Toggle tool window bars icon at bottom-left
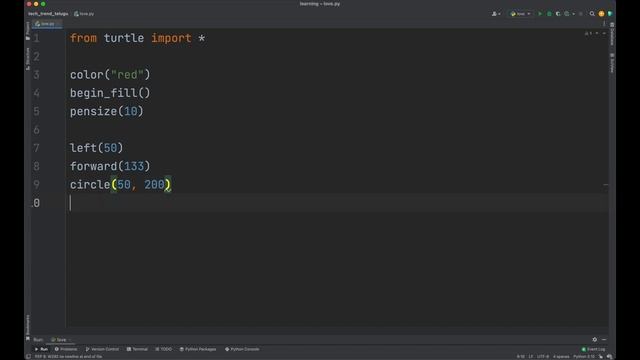 [x=28, y=357]
